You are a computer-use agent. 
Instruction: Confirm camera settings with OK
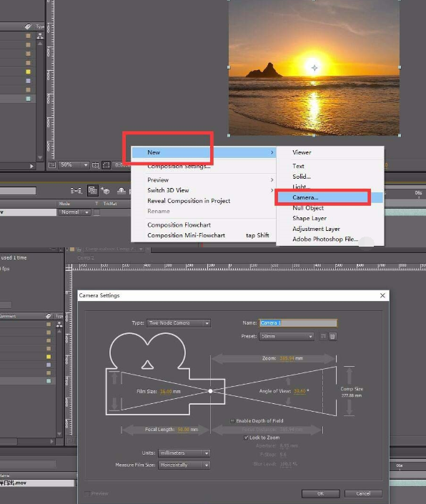click(x=321, y=493)
